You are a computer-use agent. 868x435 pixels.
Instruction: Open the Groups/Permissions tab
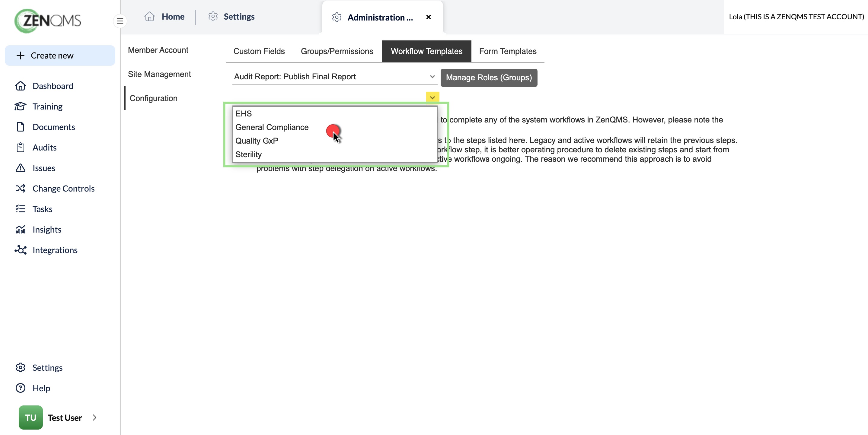tap(337, 51)
